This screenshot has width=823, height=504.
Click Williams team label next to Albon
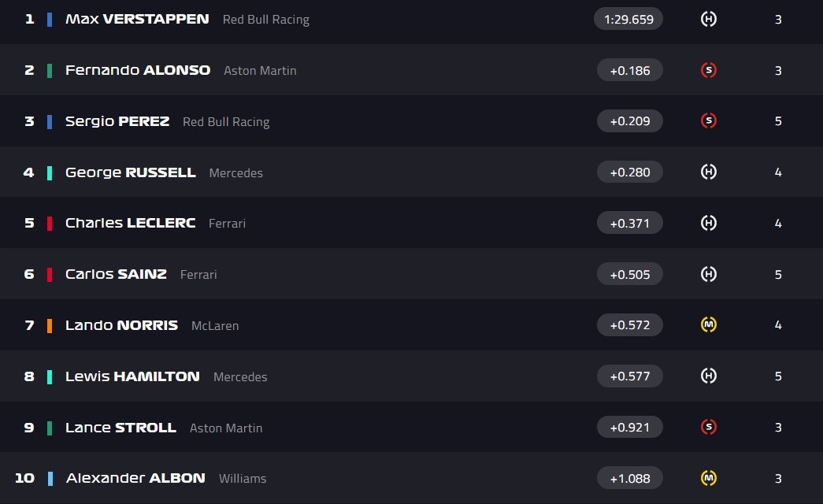point(243,479)
